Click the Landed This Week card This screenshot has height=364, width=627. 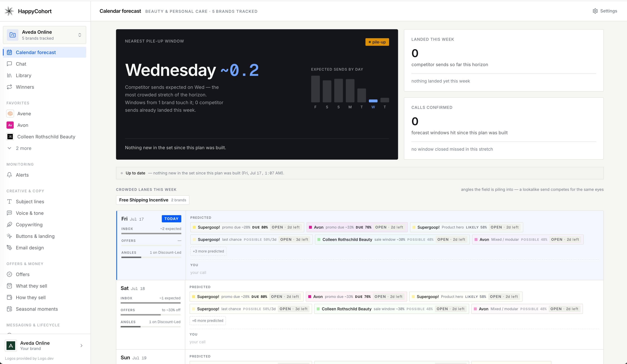[504, 60]
